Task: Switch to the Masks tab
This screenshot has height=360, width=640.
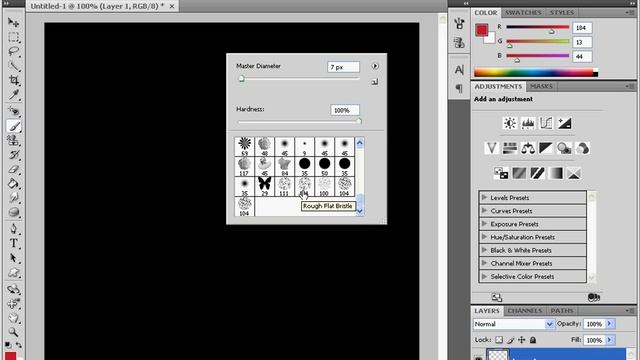Action: coord(540,86)
